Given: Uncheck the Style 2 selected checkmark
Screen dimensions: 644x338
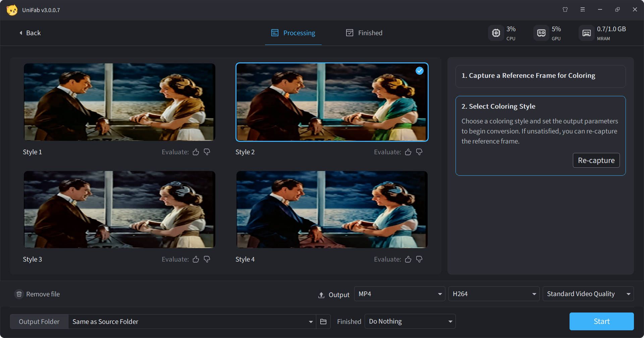Looking at the screenshot, I should click(420, 71).
